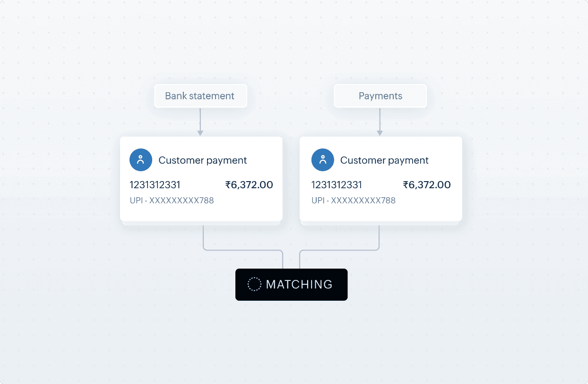588x384 pixels.
Task: Click the arrow below the Bank statement label
Action: [200, 123]
